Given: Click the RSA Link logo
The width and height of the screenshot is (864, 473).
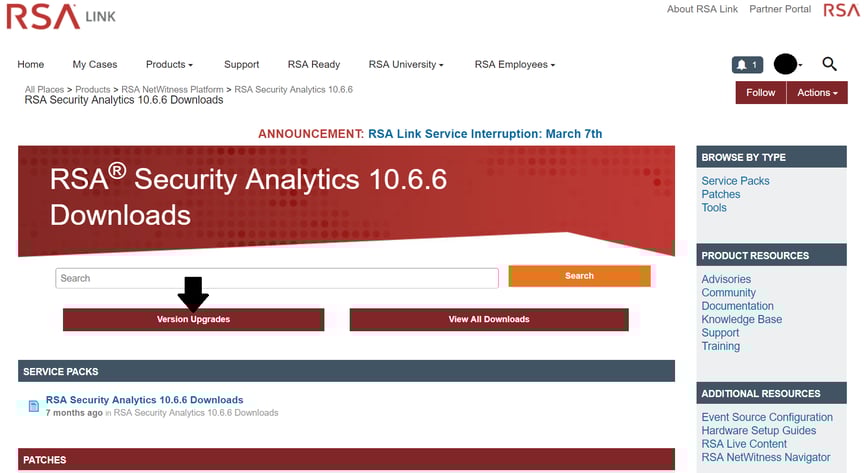Looking at the screenshot, I should 61,17.
